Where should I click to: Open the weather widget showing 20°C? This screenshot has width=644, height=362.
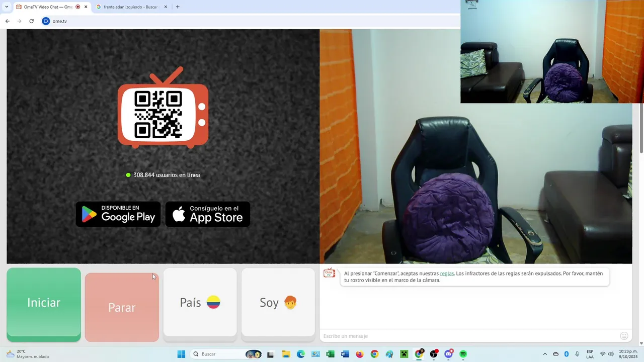tap(27, 354)
